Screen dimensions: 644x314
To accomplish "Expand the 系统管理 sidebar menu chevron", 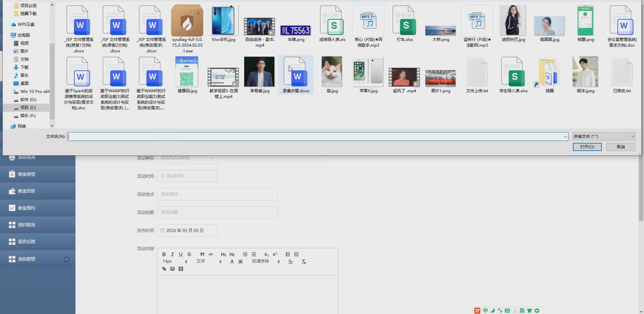I will [66, 259].
